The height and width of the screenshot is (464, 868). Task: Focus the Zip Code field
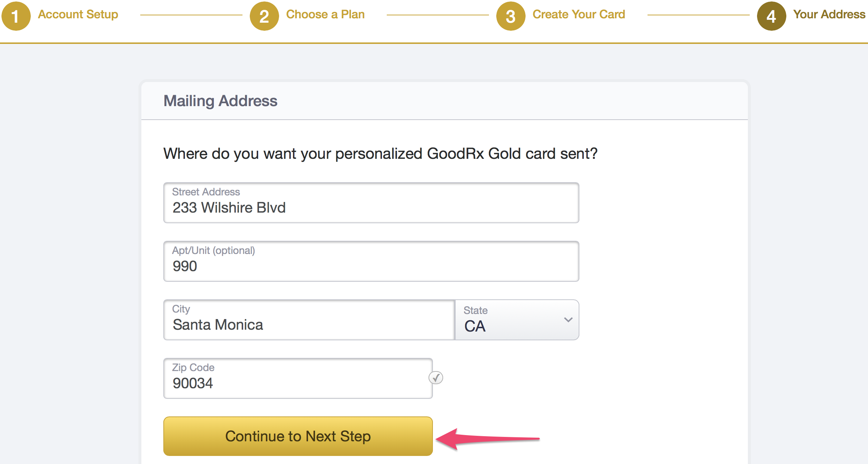tap(298, 378)
